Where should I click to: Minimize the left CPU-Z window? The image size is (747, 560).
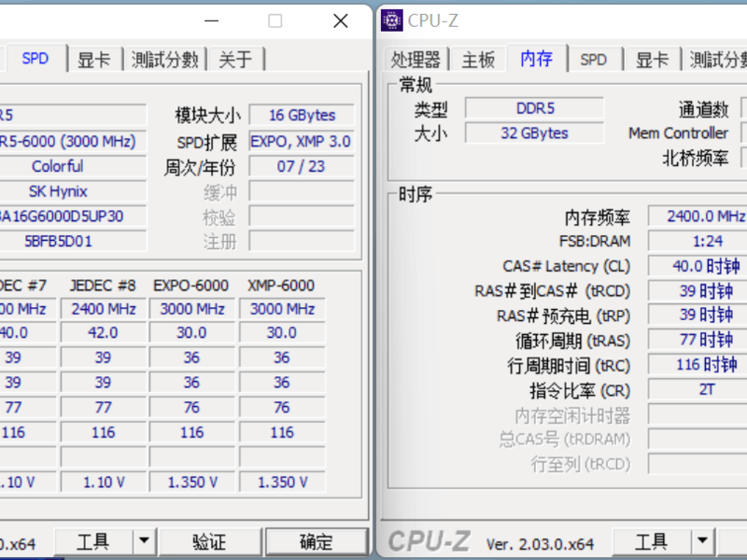212,21
